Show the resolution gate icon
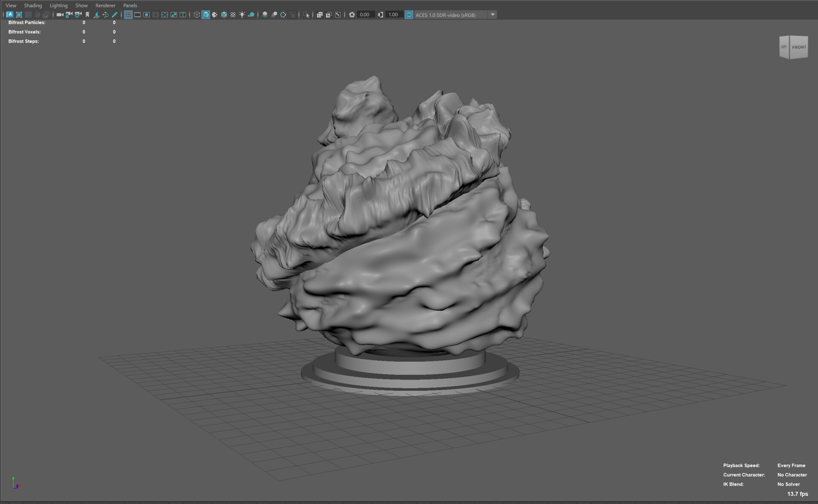The image size is (818, 504). [x=147, y=14]
